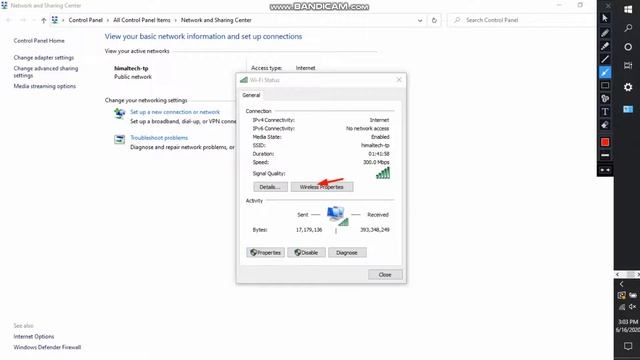640x360 pixels.
Task: Open Change adapter settings link
Action: point(44,58)
